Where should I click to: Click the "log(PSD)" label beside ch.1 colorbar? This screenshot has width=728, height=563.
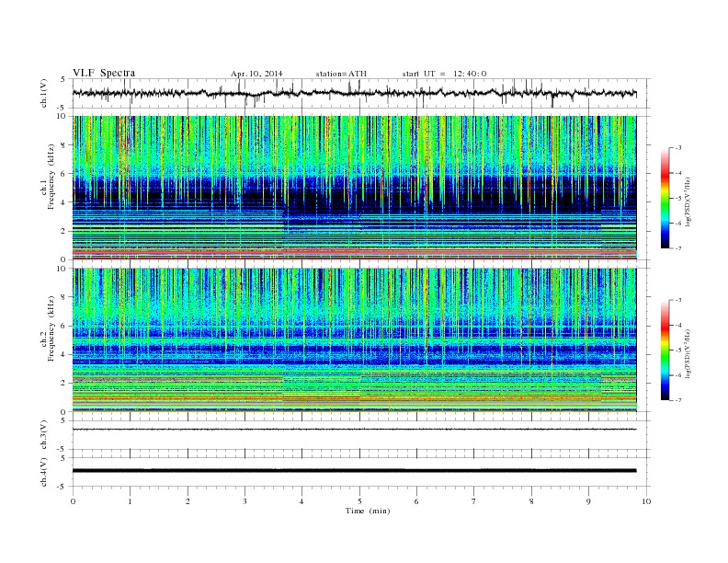pos(688,201)
